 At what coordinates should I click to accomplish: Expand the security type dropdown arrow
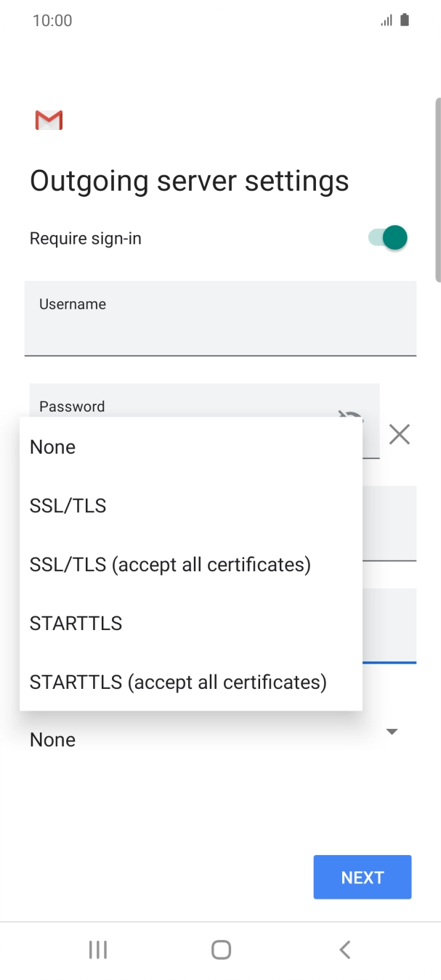[392, 732]
